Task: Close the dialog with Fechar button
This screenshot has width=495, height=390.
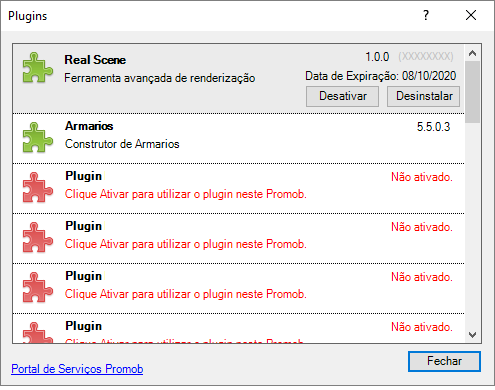Action: click(x=444, y=361)
